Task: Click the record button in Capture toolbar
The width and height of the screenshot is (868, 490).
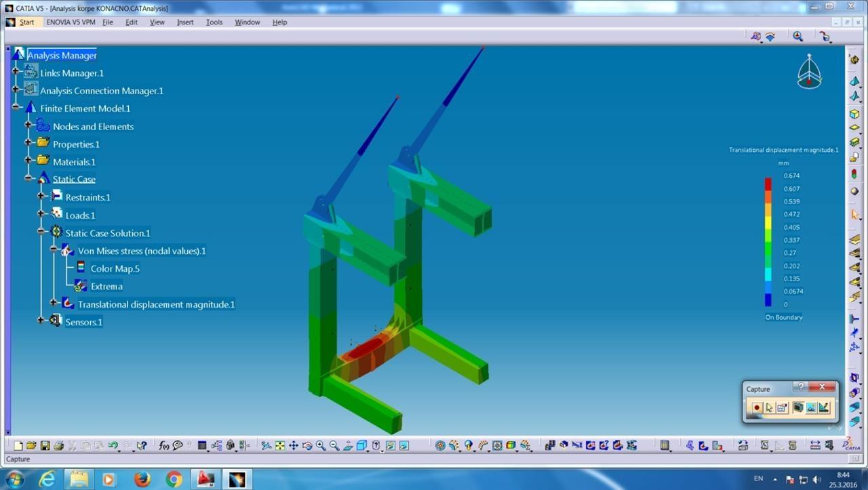Action: coord(757,407)
